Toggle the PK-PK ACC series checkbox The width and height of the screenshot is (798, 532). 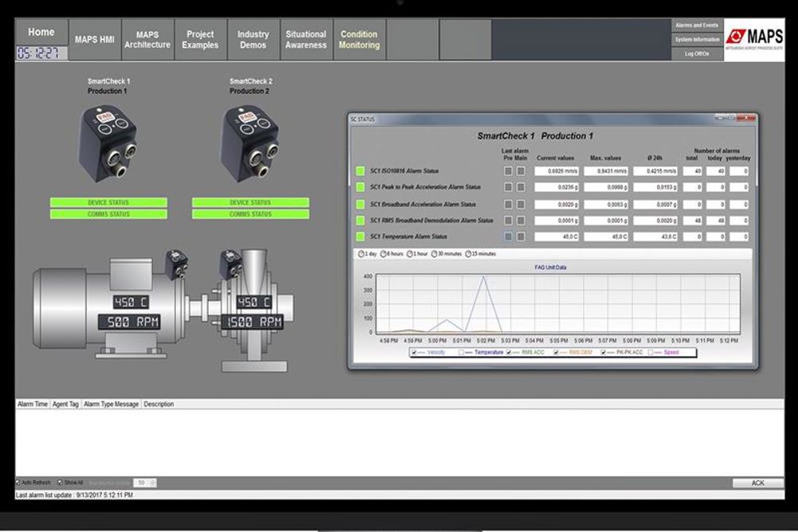603,352
